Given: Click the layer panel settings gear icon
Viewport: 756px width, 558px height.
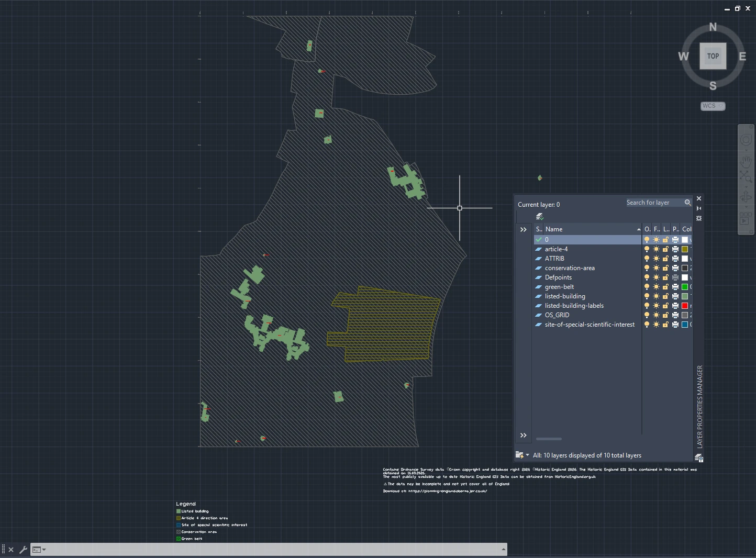Looking at the screenshot, I should [x=699, y=218].
